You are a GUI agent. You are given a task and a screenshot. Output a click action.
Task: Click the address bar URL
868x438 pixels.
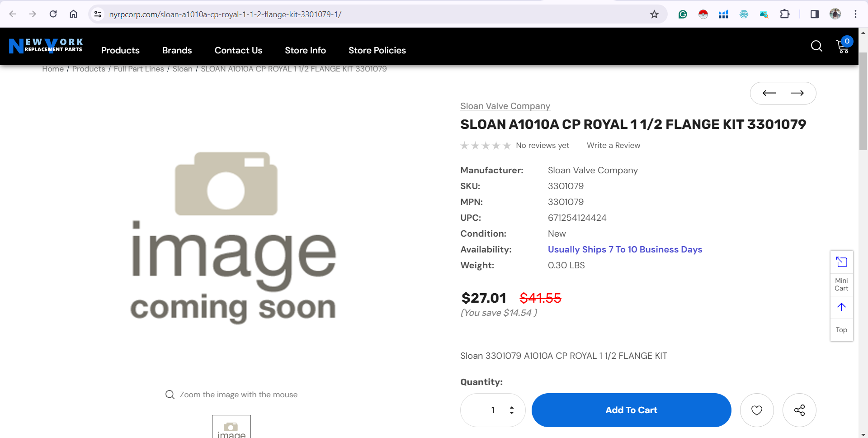(x=225, y=14)
